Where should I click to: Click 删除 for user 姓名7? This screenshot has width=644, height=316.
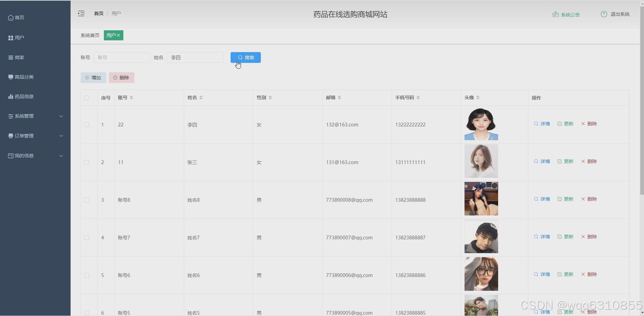589,237
